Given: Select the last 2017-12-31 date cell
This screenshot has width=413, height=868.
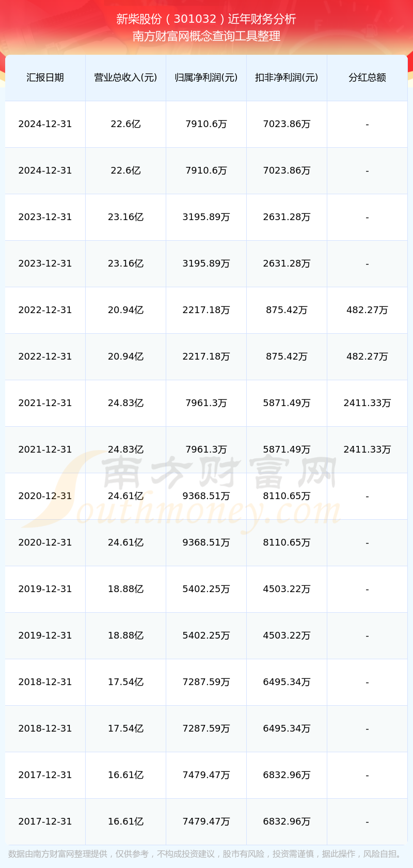Looking at the screenshot, I should click(x=45, y=822).
